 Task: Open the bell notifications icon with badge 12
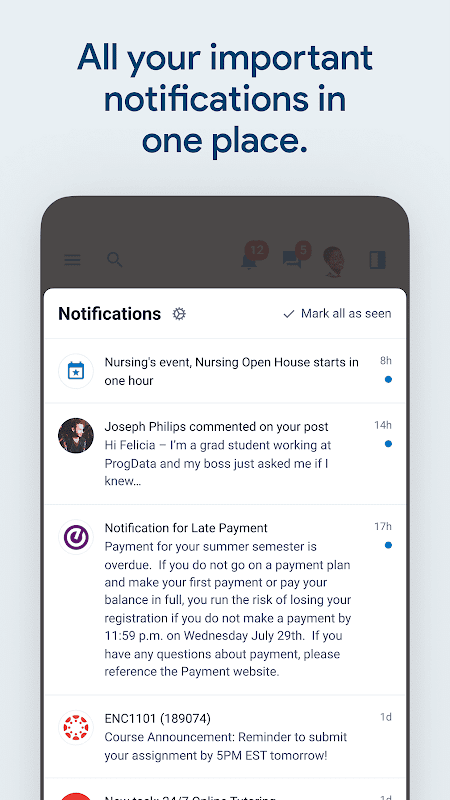[x=254, y=257]
